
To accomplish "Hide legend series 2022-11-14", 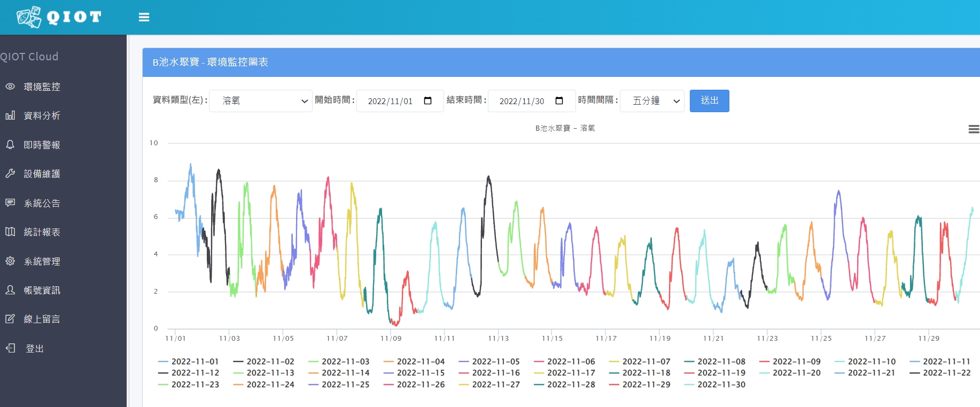I will pyautogui.click(x=339, y=373).
